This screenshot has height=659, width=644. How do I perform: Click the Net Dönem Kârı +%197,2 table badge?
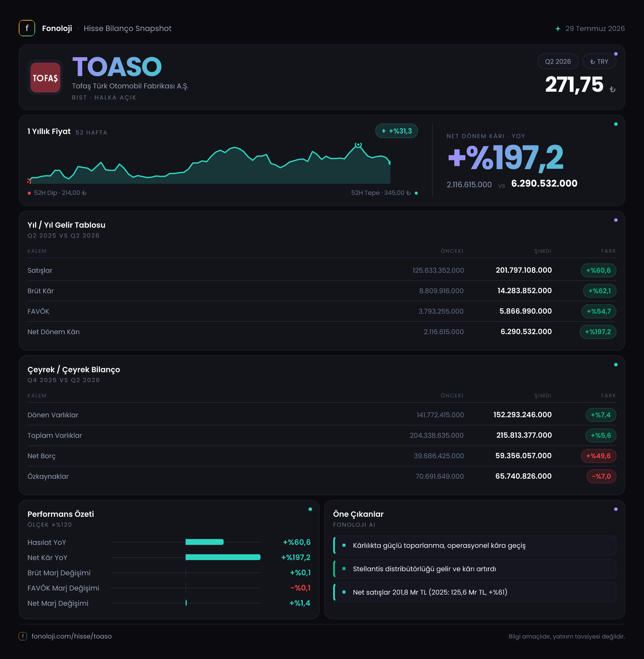[x=598, y=332]
